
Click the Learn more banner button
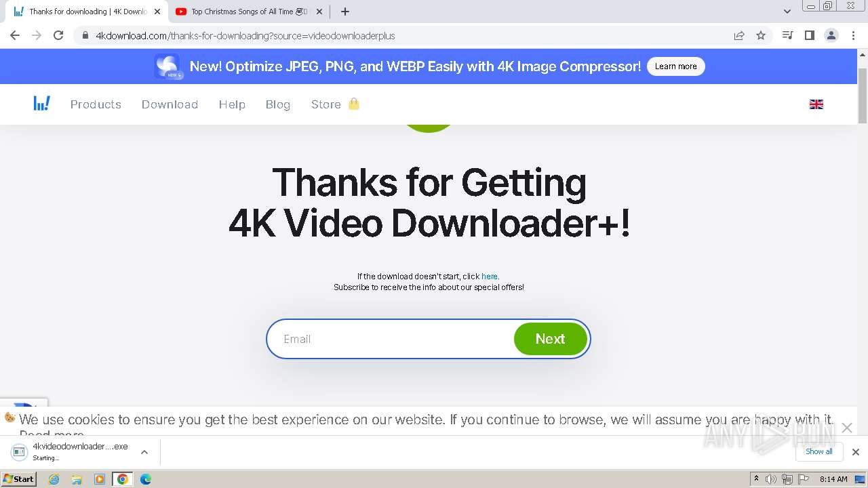(x=675, y=66)
